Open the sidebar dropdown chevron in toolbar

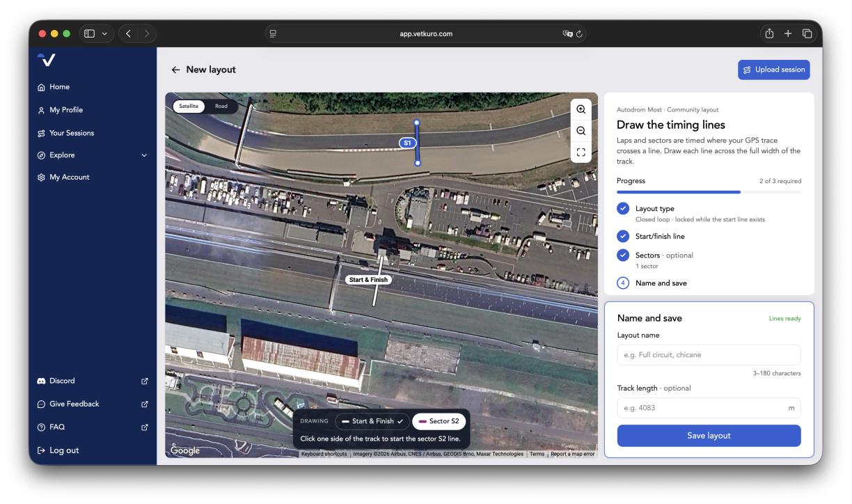(x=105, y=33)
